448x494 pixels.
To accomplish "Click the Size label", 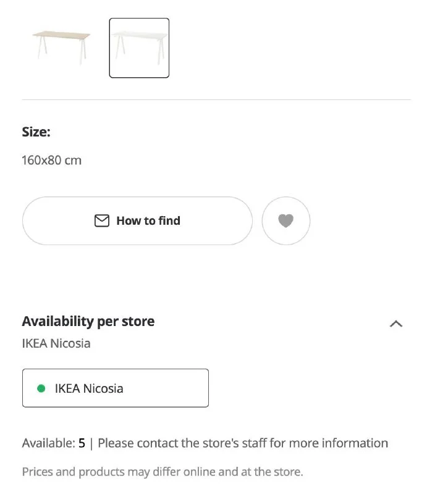I will (x=36, y=132).
